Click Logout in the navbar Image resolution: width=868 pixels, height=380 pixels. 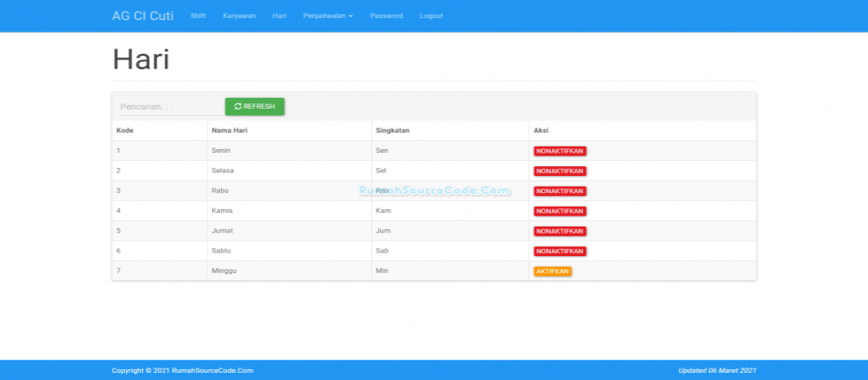coord(431,16)
